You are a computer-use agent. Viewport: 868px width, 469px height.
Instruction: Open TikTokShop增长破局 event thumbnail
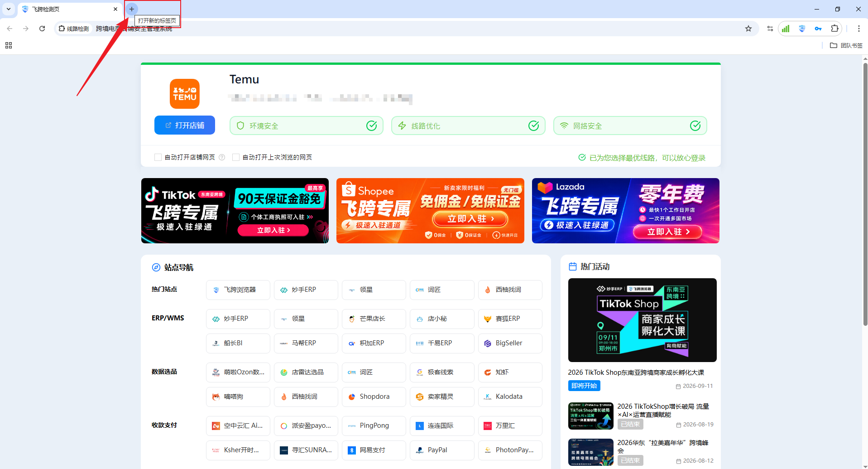[x=591, y=416]
